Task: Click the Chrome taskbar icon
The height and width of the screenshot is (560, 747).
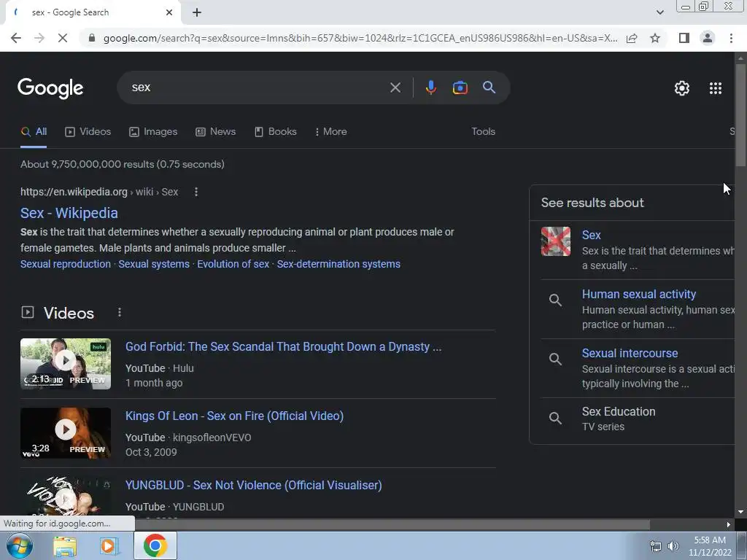Action: [155, 545]
